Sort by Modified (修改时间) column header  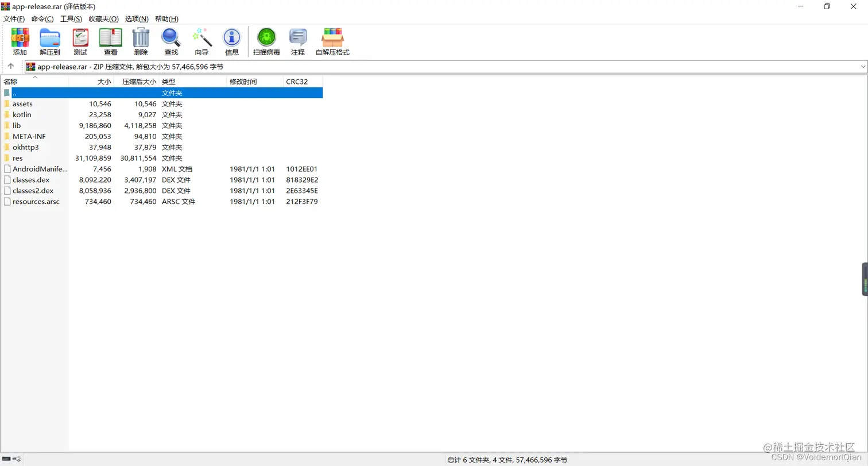tap(255, 82)
